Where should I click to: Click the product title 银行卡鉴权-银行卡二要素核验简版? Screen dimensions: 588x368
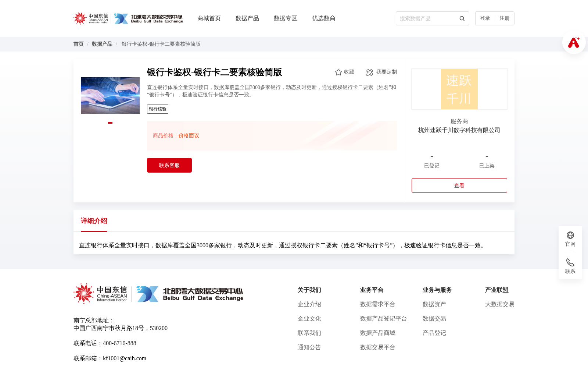[215, 72]
